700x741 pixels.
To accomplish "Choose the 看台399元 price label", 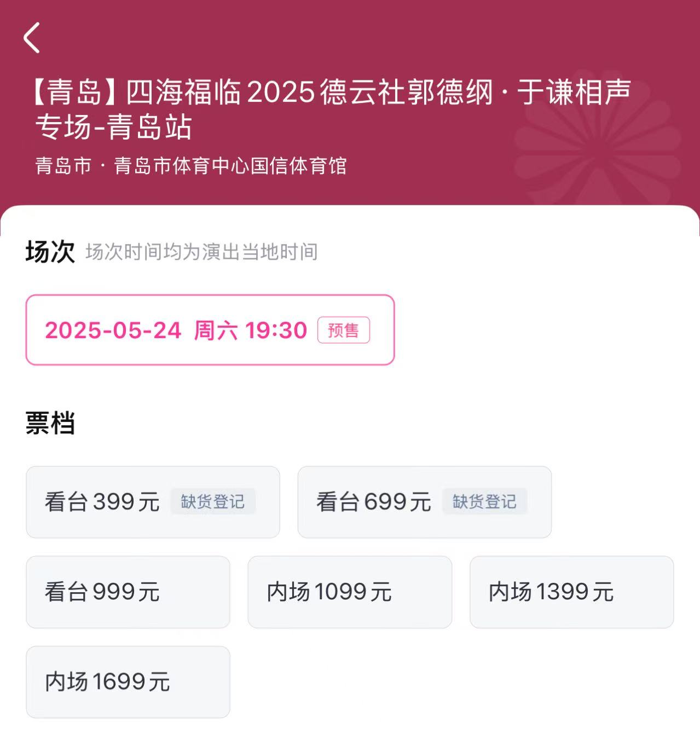I will coord(102,502).
